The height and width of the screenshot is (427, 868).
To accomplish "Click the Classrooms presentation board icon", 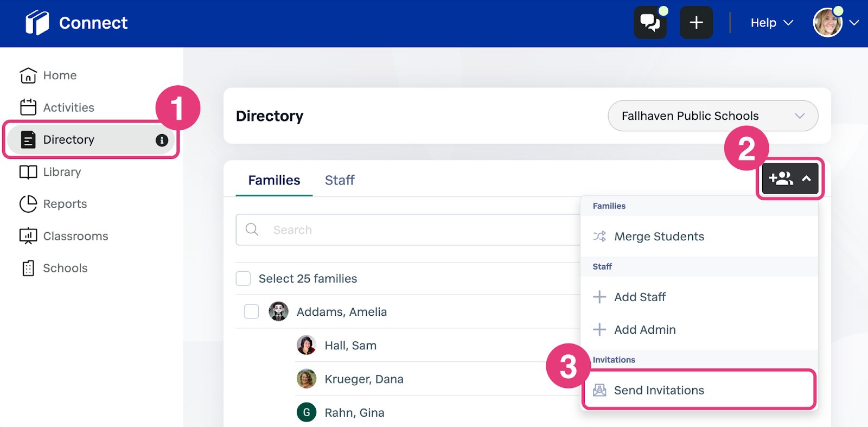I will [x=28, y=236].
